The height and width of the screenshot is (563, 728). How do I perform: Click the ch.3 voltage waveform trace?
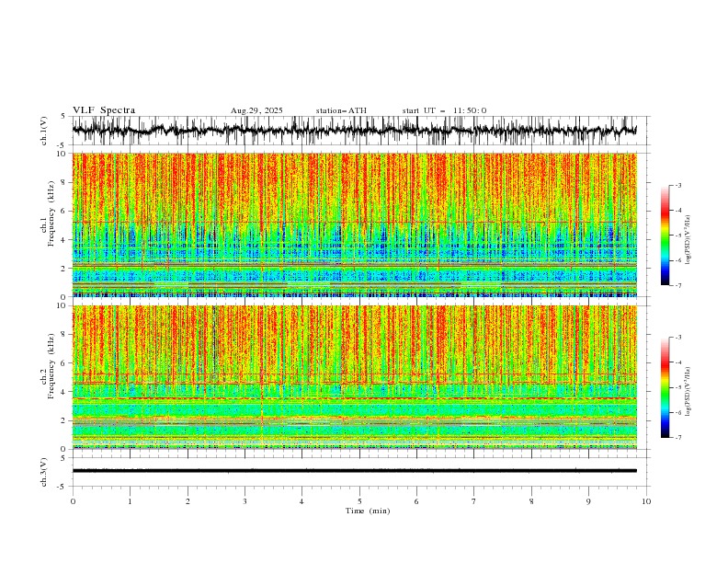click(354, 471)
